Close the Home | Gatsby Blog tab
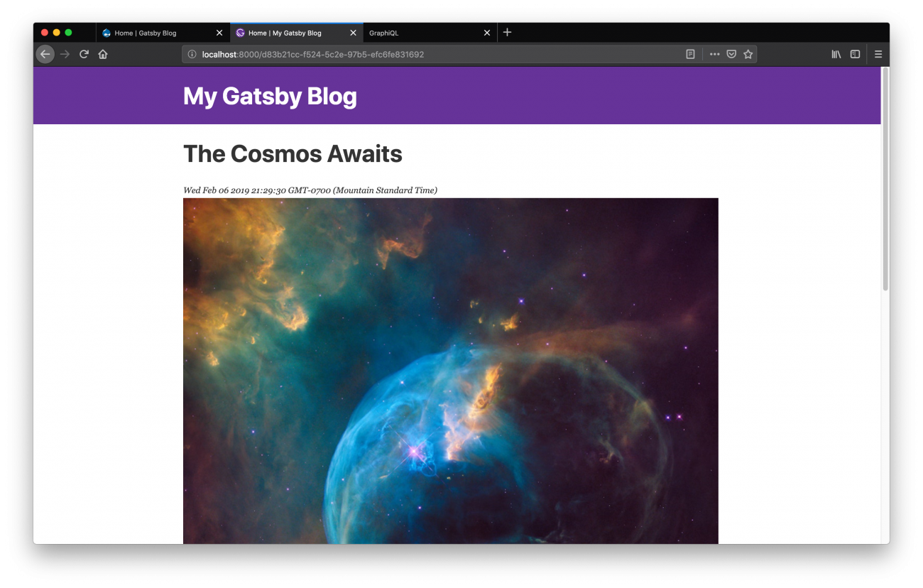This screenshot has width=923, height=588. tap(219, 33)
